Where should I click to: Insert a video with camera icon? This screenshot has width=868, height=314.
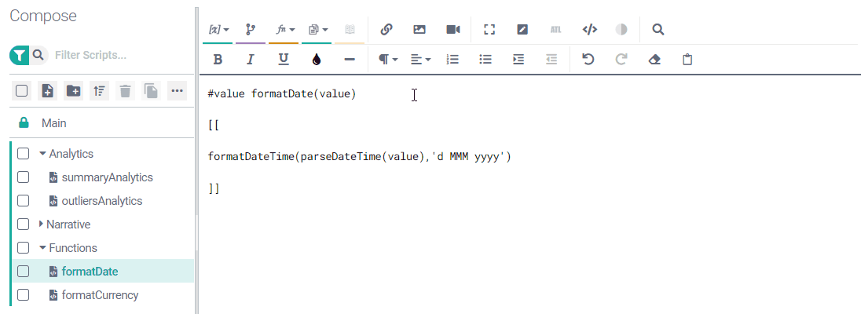(453, 30)
